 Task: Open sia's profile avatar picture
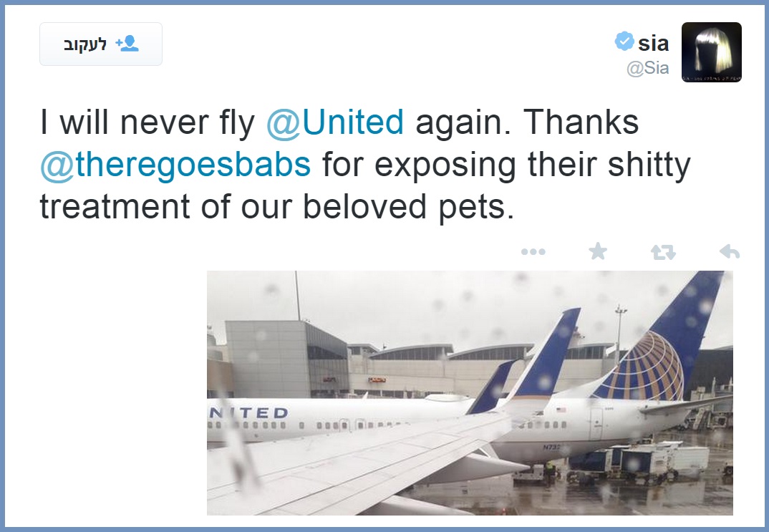click(x=711, y=52)
